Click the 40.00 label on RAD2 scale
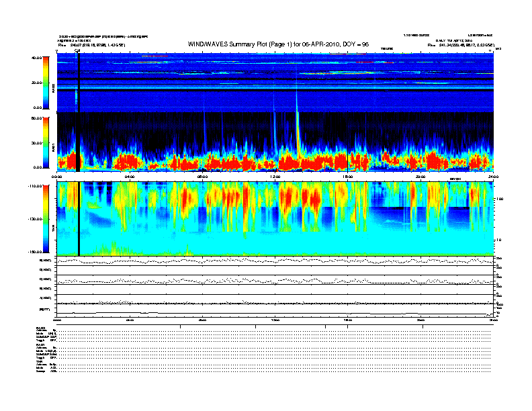This screenshot has width=532, height=411. [36, 58]
